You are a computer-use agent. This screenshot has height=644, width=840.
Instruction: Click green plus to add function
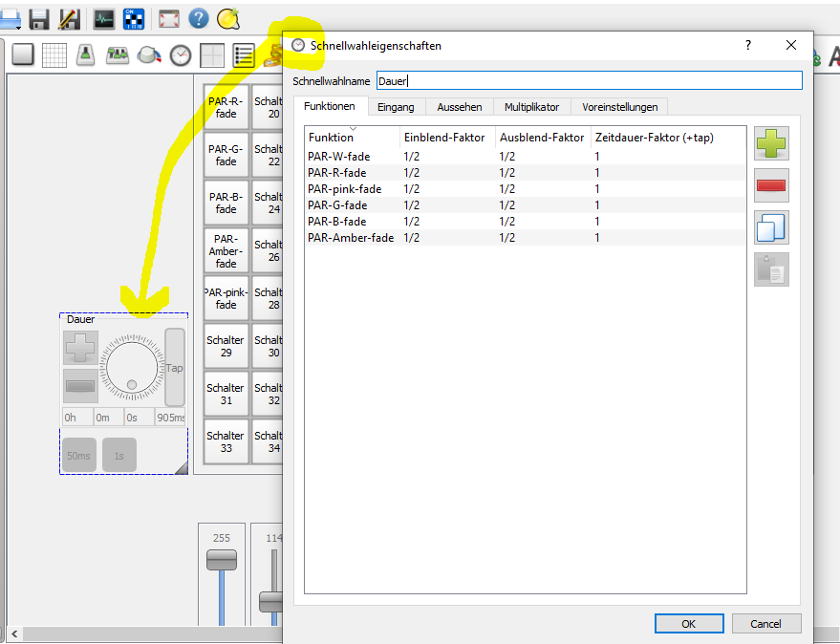pyautogui.click(x=772, y=144)
